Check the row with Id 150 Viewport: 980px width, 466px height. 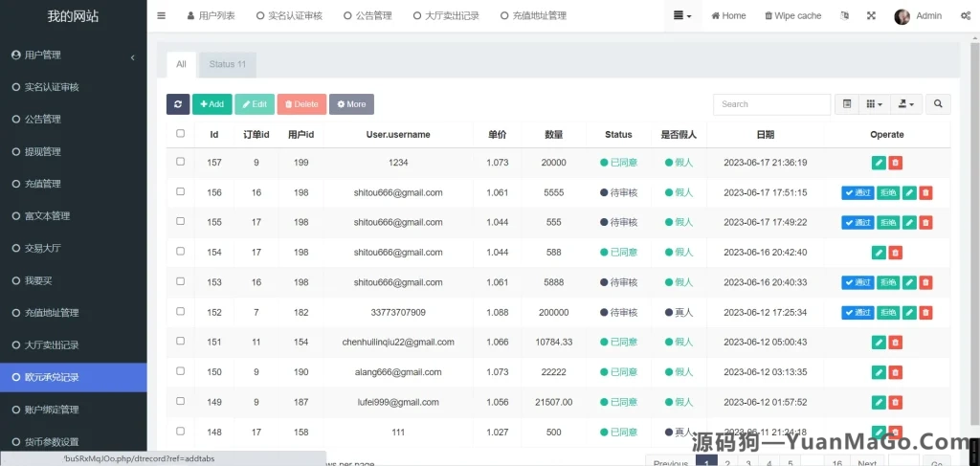tap(181, 371)
